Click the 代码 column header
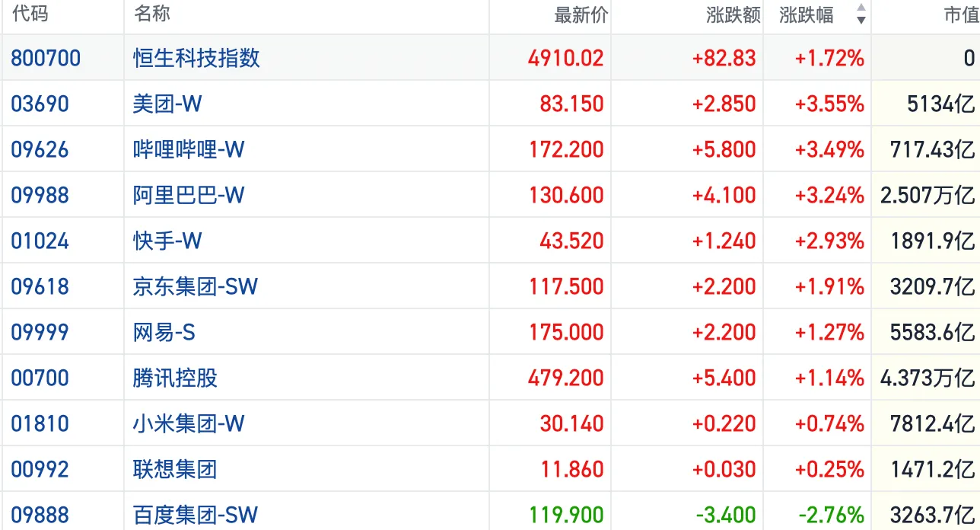The width and height of the screenshot is (980, 530). [x=30, y=14]
